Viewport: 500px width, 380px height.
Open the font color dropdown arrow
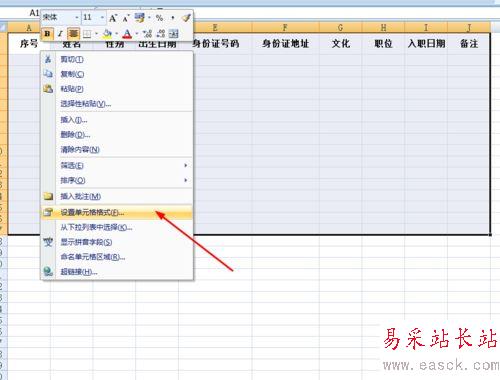click(x=137, y=34)
